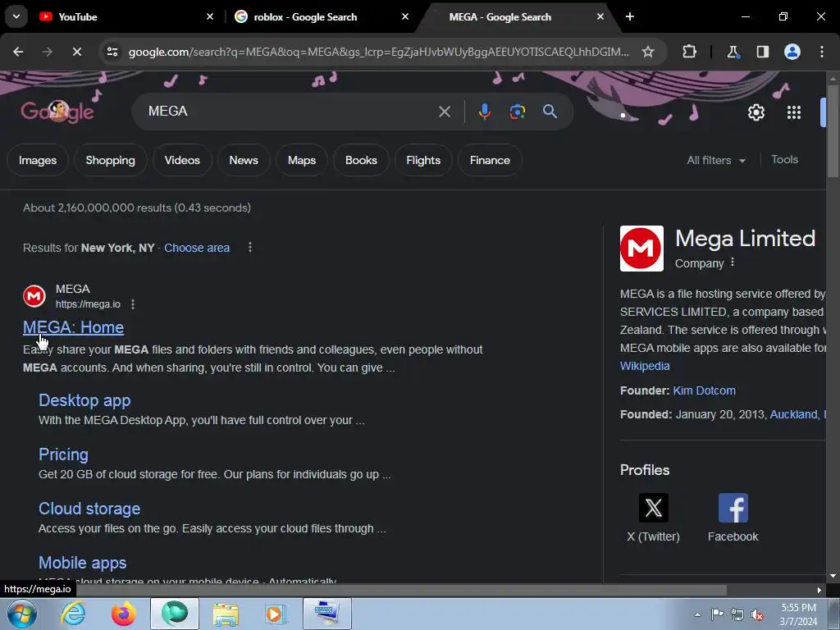Viewport: 840px width, 630px height.
Task: Open the Cloud storage sitelink
Action: [89, 509]
